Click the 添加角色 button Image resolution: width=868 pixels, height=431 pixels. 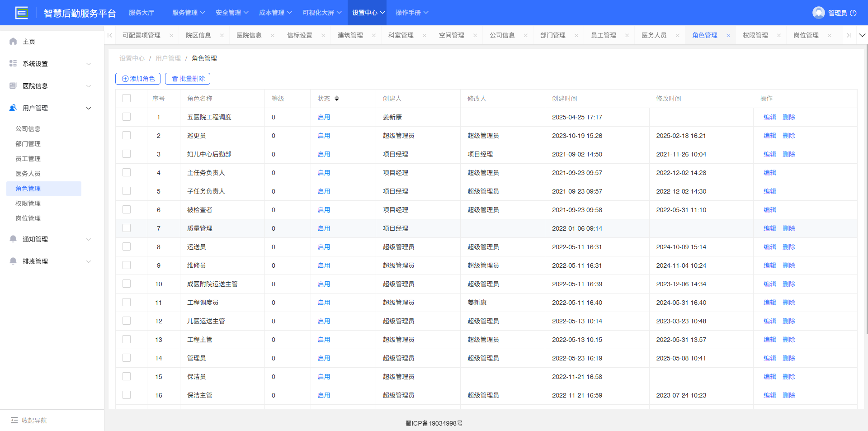pos(138,79)
